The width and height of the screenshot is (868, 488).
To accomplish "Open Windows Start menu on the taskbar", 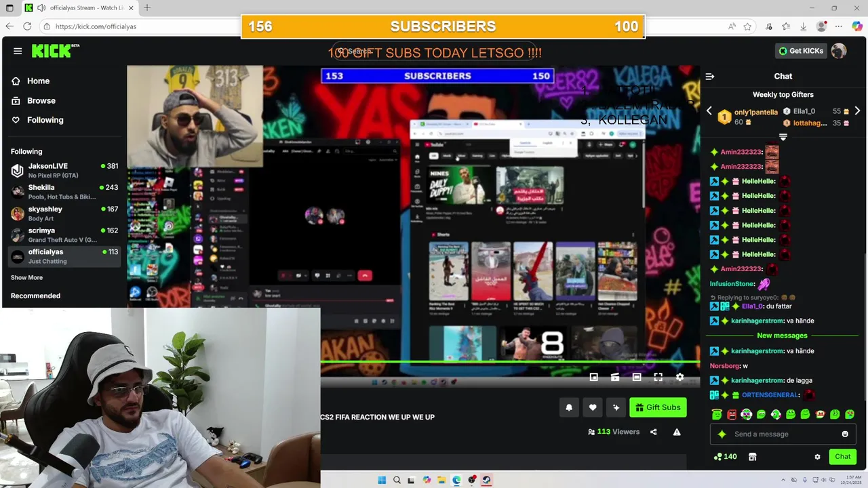I will click(x=382, y=480).
